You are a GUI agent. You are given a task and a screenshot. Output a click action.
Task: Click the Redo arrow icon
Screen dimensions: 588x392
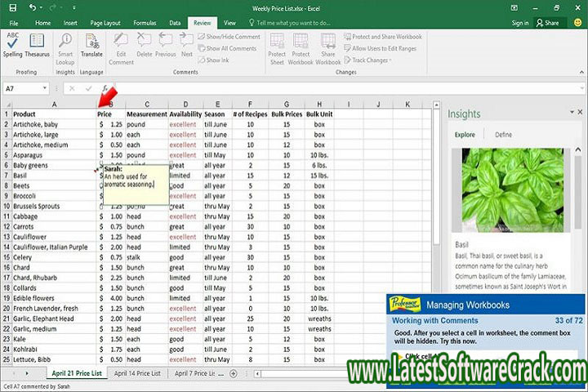(x=53, y=7)
